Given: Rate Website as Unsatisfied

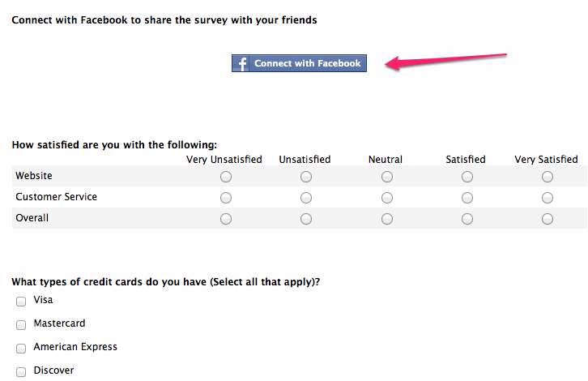Looking at the screenshot, I should [x=305, y=177].
